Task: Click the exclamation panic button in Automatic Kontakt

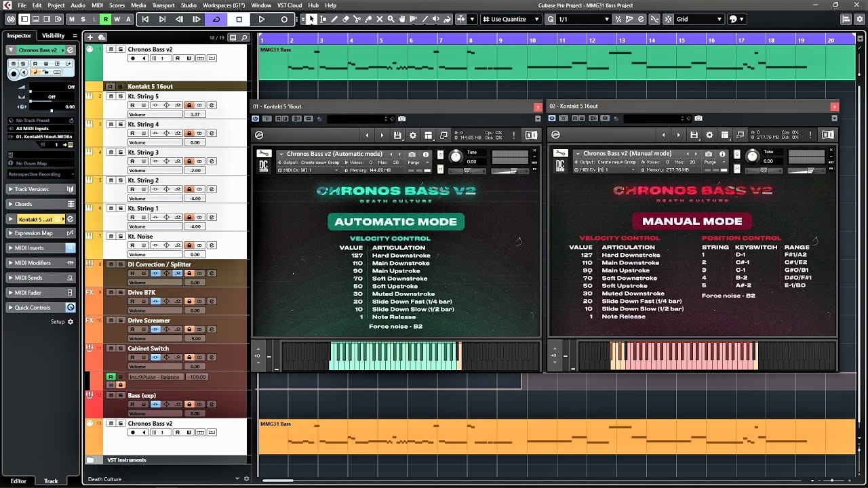Action: coord(514,136)
